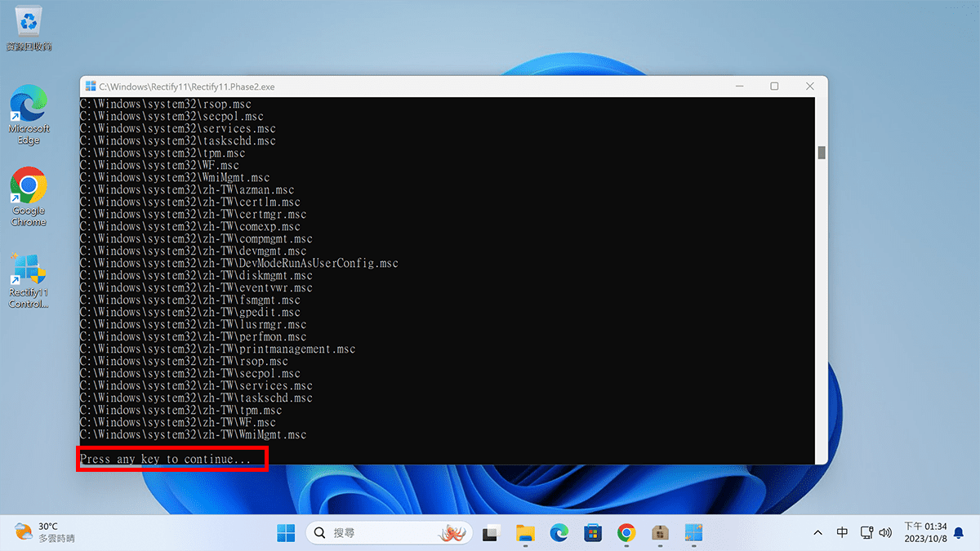Open the network status tray icon
Image resolution: width=980 pixels, height=551 pixels.
point(866,533)
